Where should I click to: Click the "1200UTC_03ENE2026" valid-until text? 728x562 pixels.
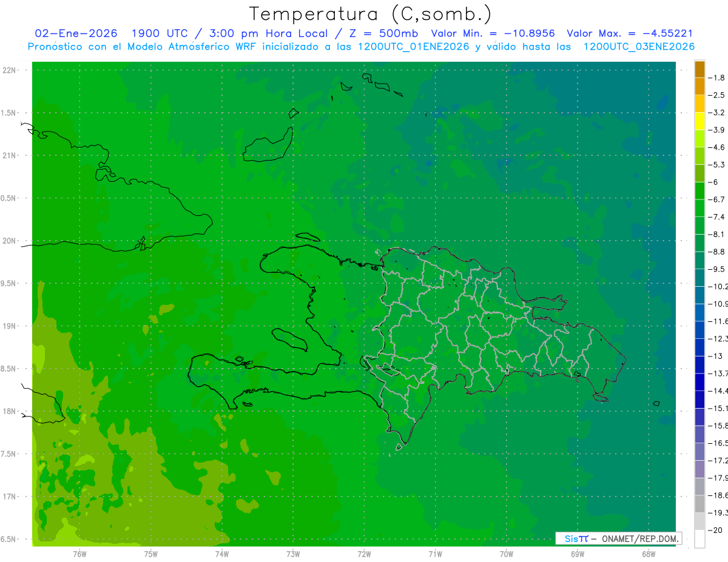click(x=639, y=47)
